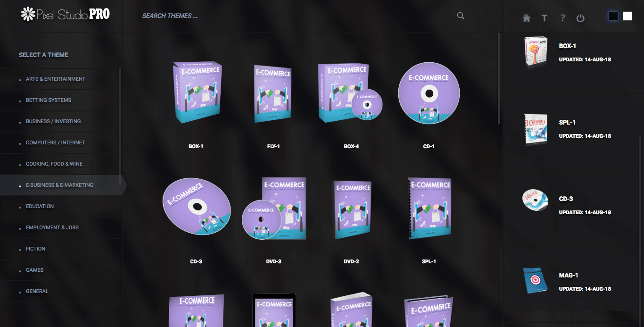644x327 pixels.
Task: Click MAG-1 title in right panel
Action: tap(569, 276)
